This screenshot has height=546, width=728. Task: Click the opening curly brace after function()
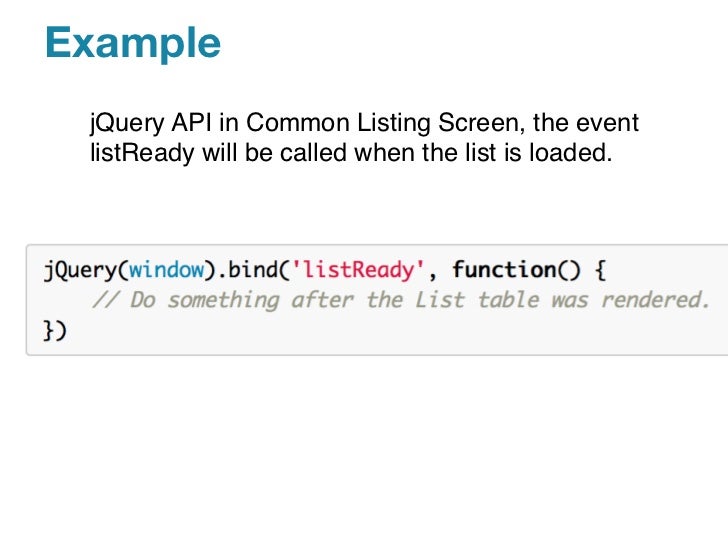click(x=598, y=269)
